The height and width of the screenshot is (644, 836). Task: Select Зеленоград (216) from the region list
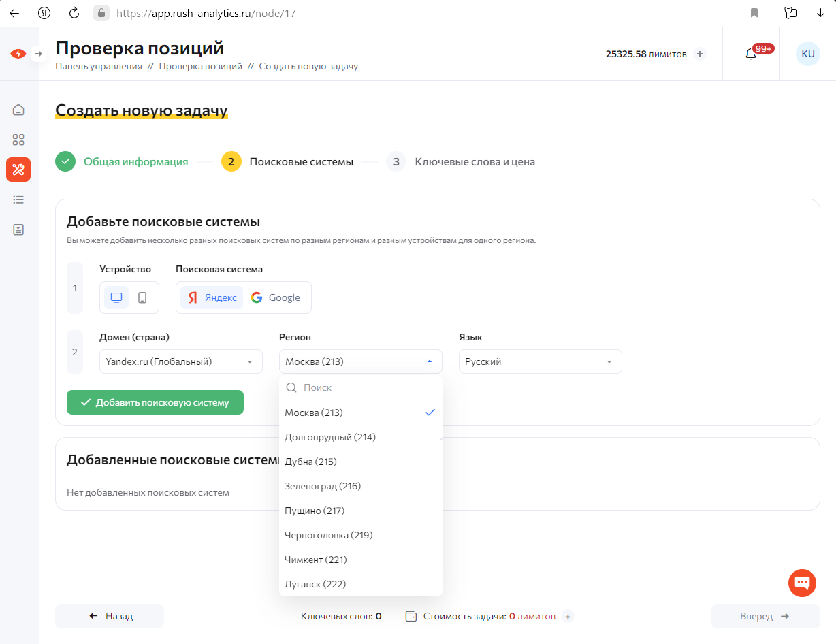(323, 486)
